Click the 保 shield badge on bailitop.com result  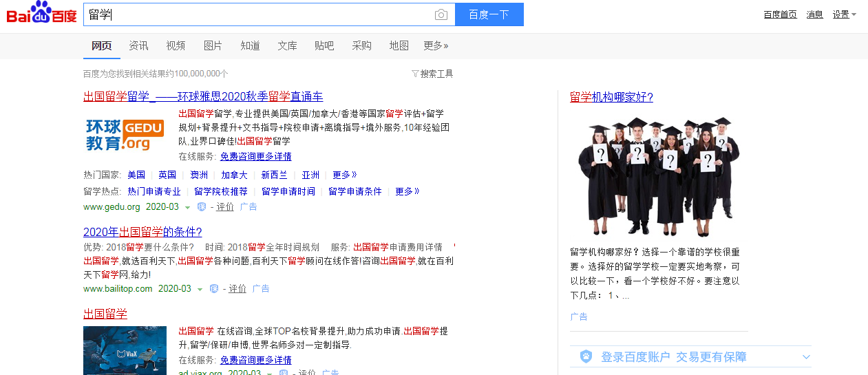pos(213,288)
